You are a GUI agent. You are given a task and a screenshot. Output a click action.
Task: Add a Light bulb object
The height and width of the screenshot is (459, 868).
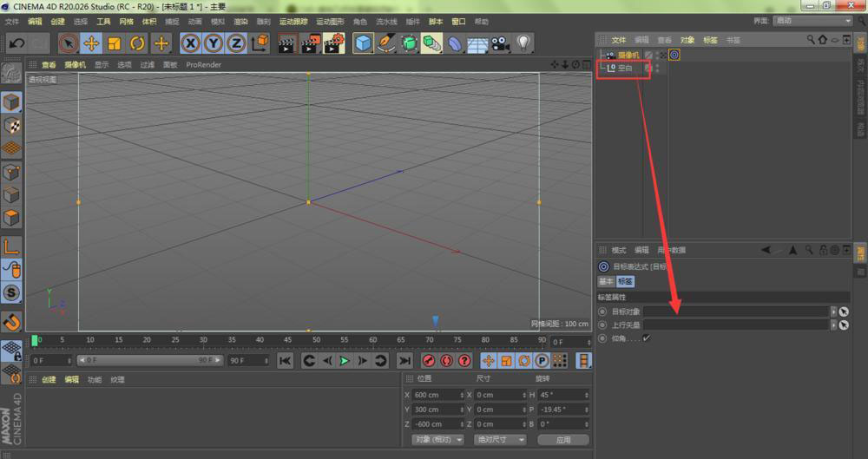(523, 43)
